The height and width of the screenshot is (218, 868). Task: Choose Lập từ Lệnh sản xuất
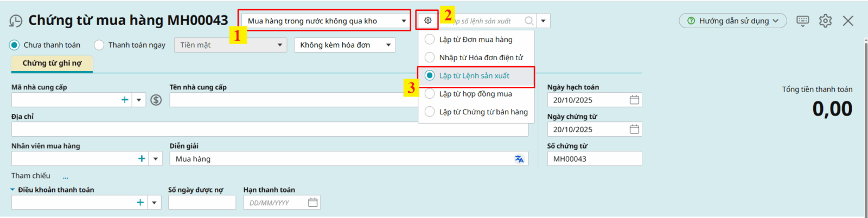(476, 76)
